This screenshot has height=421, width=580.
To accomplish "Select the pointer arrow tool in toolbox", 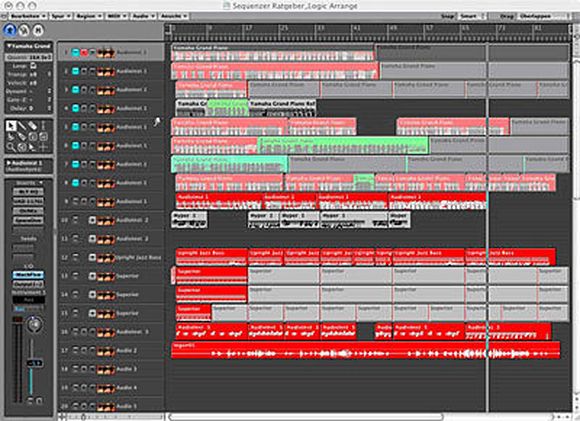I will (x=11, y=126).
